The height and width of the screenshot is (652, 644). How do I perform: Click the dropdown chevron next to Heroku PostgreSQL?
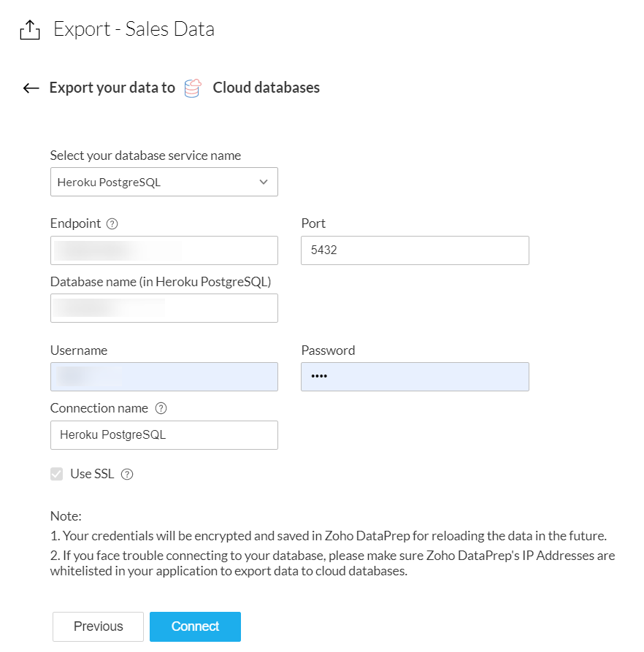coord(264,183)
